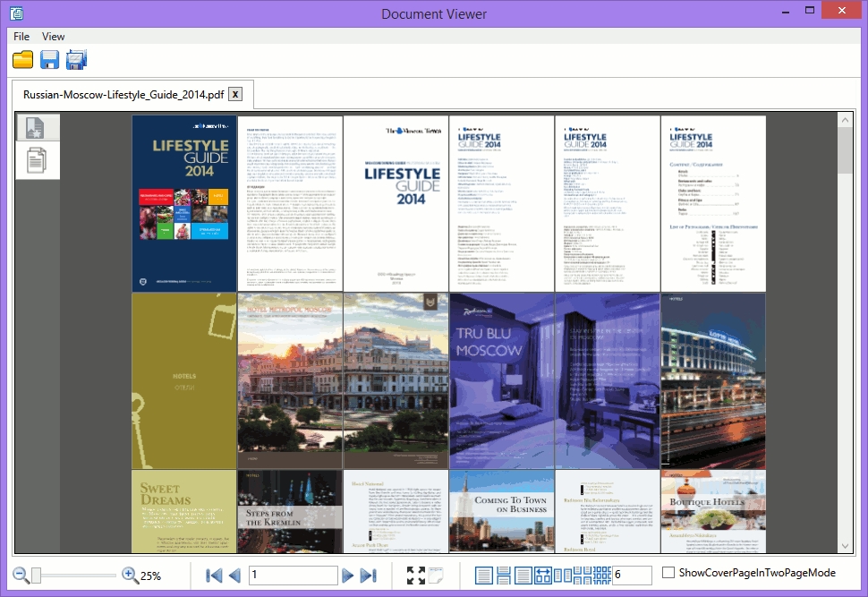Click the yellow Open folder icon
The height and width of the screenshot is (597, 868).
(22, 59)
